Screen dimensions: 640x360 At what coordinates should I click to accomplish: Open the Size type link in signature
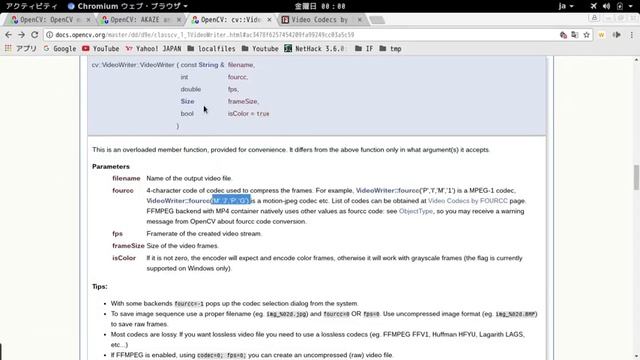[x=187, y=101]
